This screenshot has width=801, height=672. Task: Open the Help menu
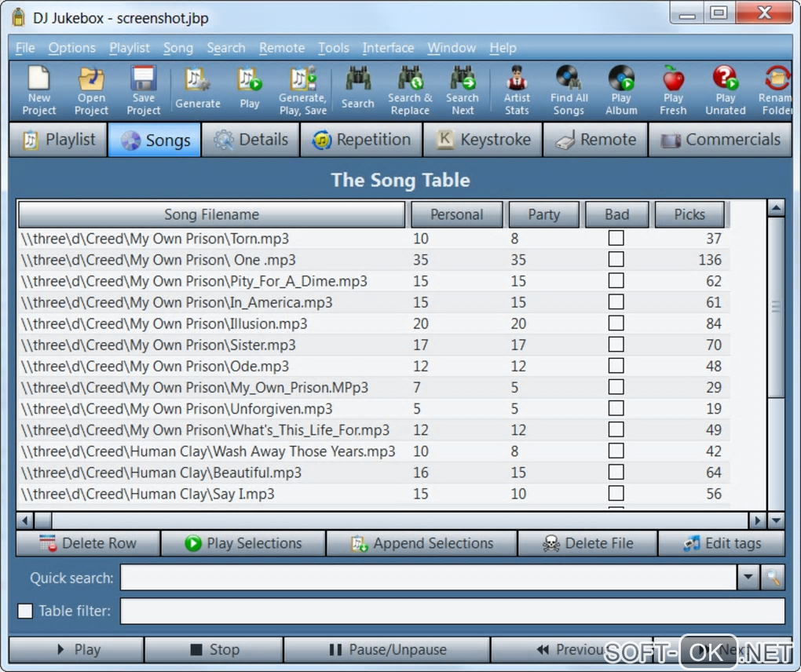pyautogui.click(x=503, y=48)
